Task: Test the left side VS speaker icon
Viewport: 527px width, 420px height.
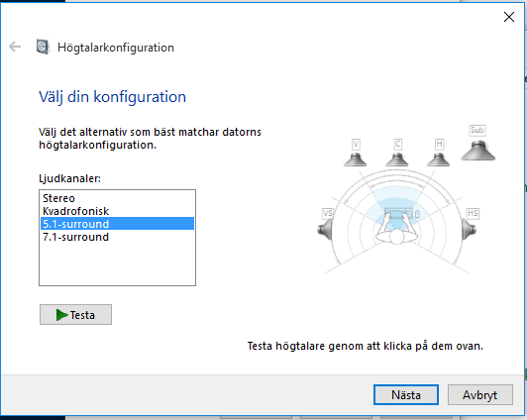Action: click(x=325, y=229)
